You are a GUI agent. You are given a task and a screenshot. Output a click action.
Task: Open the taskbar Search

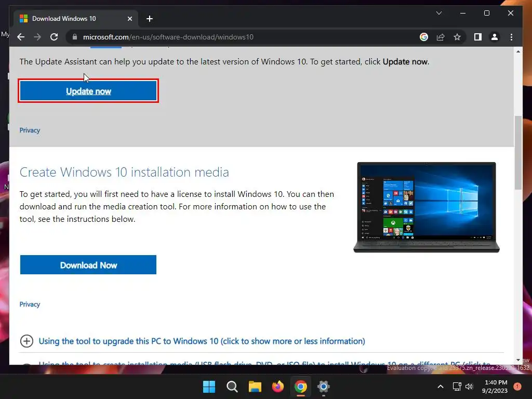232,387
